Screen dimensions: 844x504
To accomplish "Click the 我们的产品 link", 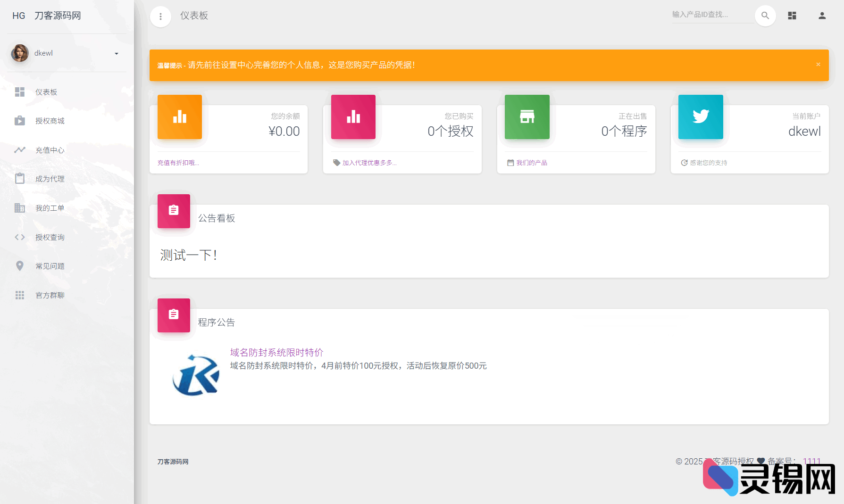I will [531, 162].
